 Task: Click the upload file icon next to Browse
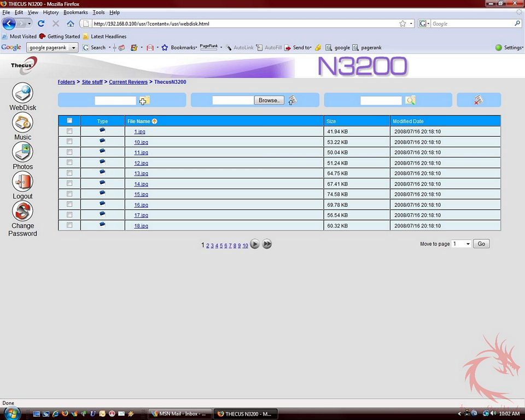pyautogui.click(x=292, y=100)
